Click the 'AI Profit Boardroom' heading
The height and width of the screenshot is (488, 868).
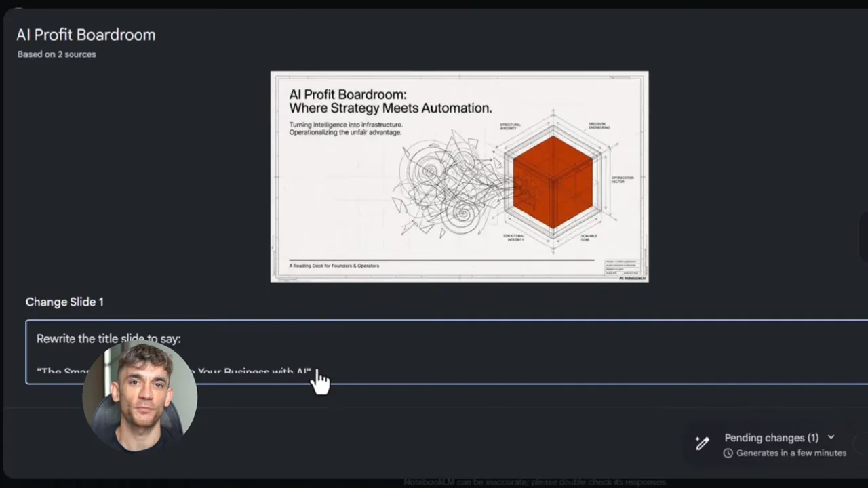click(86, 35)
